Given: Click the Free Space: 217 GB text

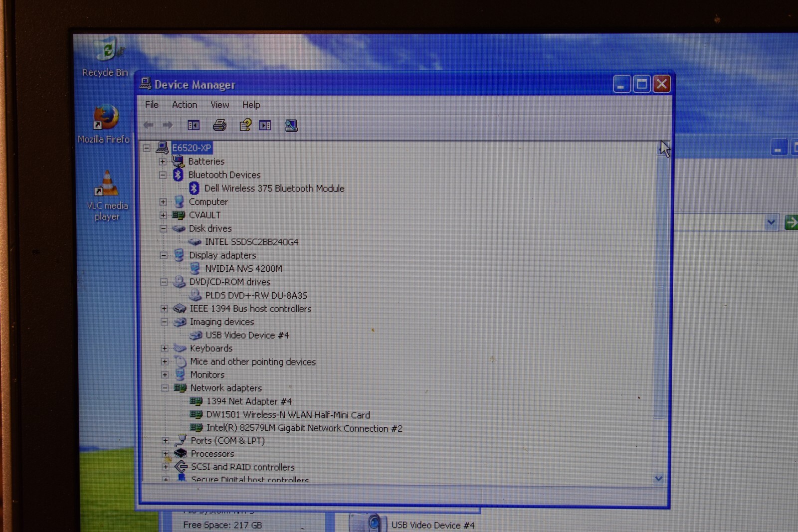Looking at the screenshot, I should coord(222,525).
